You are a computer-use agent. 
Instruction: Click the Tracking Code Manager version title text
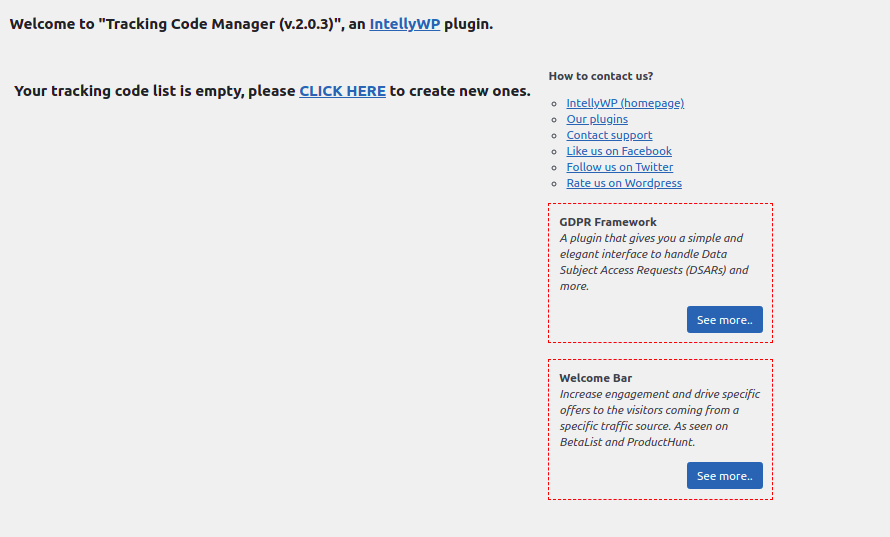tap(220, 24)
